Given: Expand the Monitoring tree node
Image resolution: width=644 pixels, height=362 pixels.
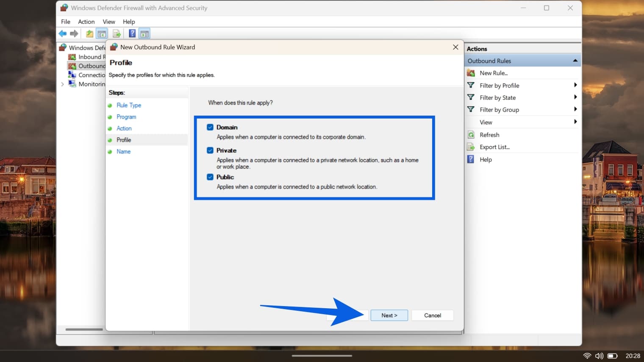Looking at the screenshot, I should (x=63, y=84).
